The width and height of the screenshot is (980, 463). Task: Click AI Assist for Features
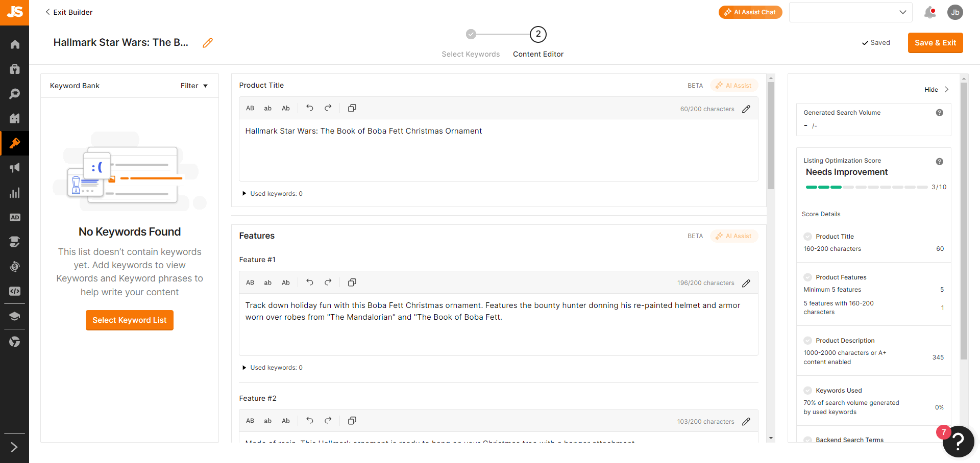coord(733,236)
